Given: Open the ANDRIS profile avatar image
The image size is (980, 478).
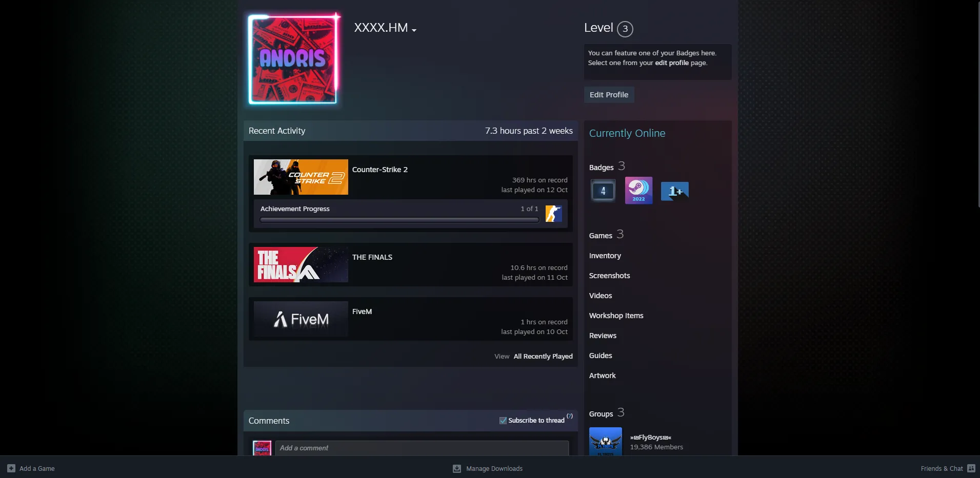Looking at the screenshot, I should pos(292,59).
